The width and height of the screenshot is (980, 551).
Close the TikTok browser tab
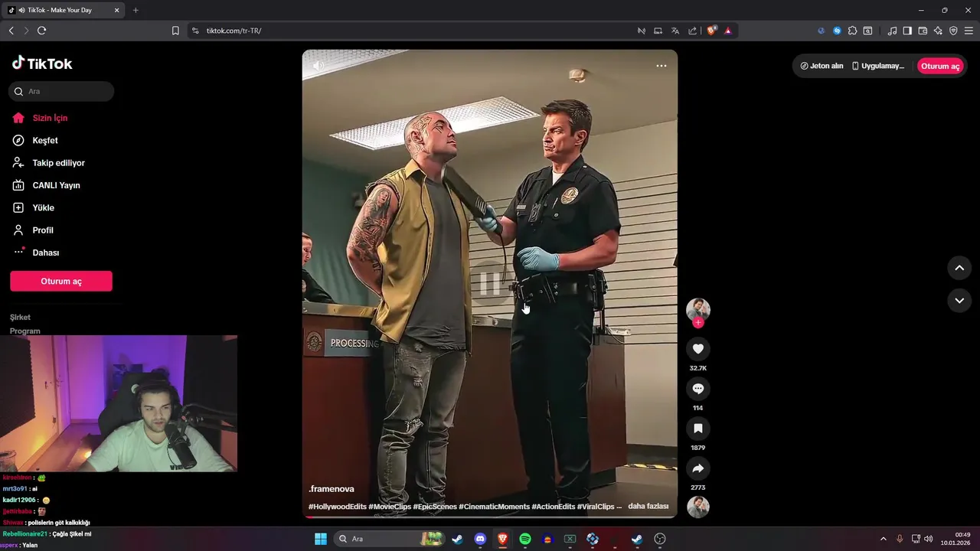tap(117, 10)
